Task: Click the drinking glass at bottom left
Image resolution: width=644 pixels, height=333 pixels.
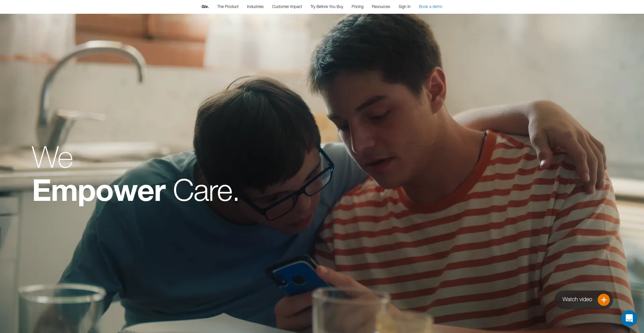Action: 62,309
